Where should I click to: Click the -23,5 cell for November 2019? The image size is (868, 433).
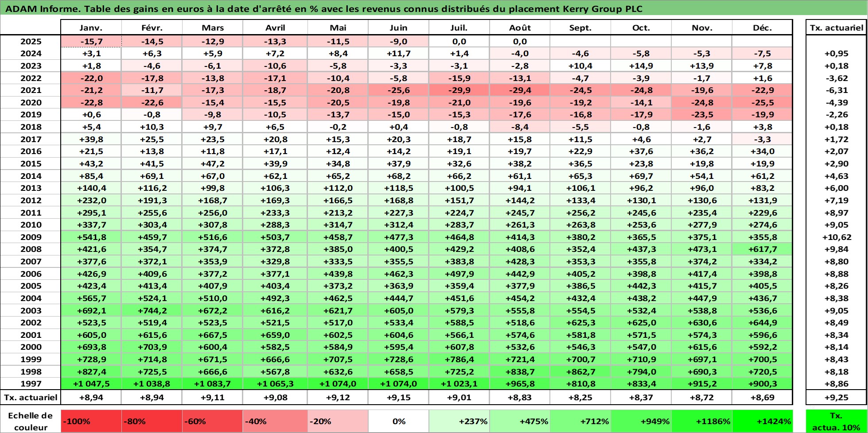[702, 114]
